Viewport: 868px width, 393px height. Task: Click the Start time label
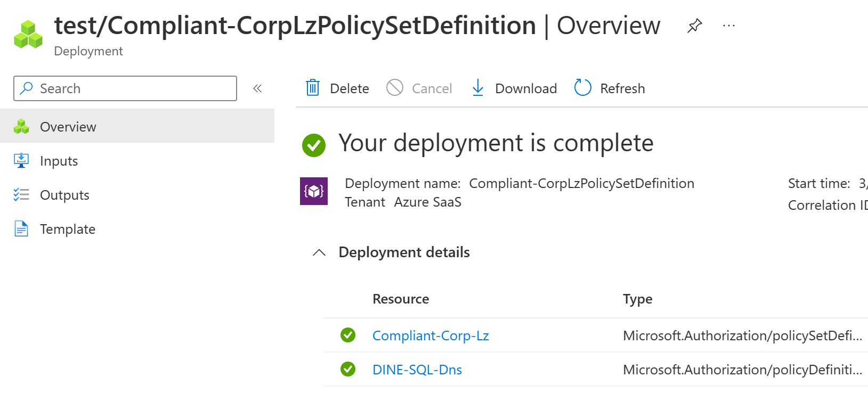click(819, 183)
